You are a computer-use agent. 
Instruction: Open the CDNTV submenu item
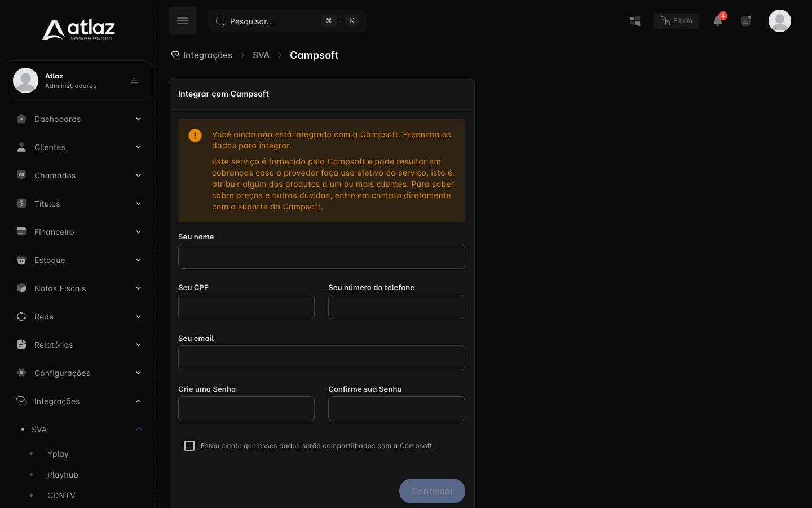coord(61,496)
